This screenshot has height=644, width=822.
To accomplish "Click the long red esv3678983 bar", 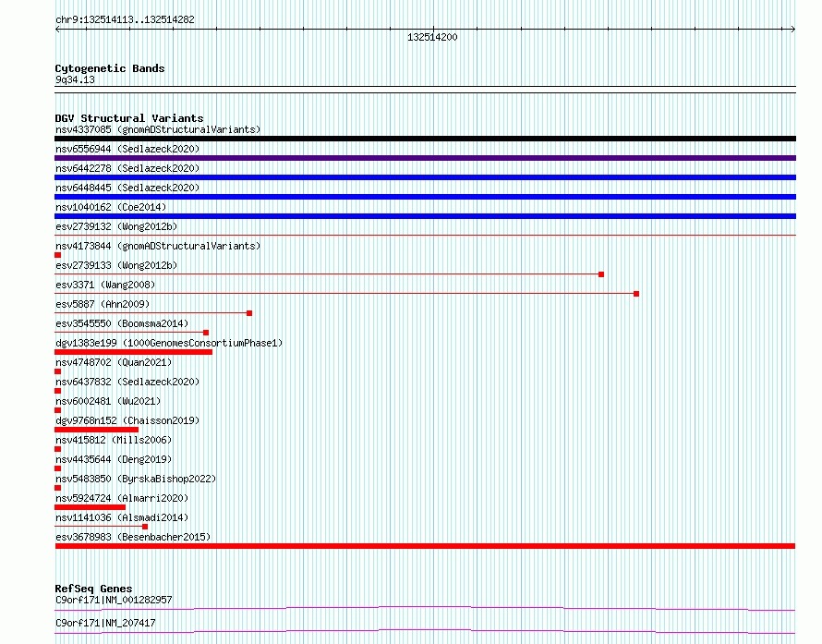I will pyautogui.click(x=425, y=546).
